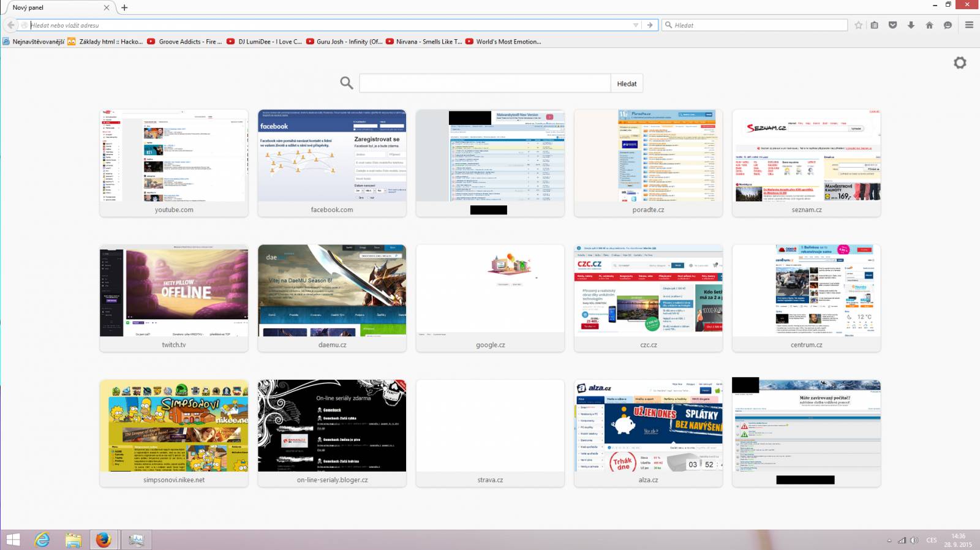Open the Nejnavštěvovanější bookmarks folder
980x550 pixels.
click(x=33, y=42)
